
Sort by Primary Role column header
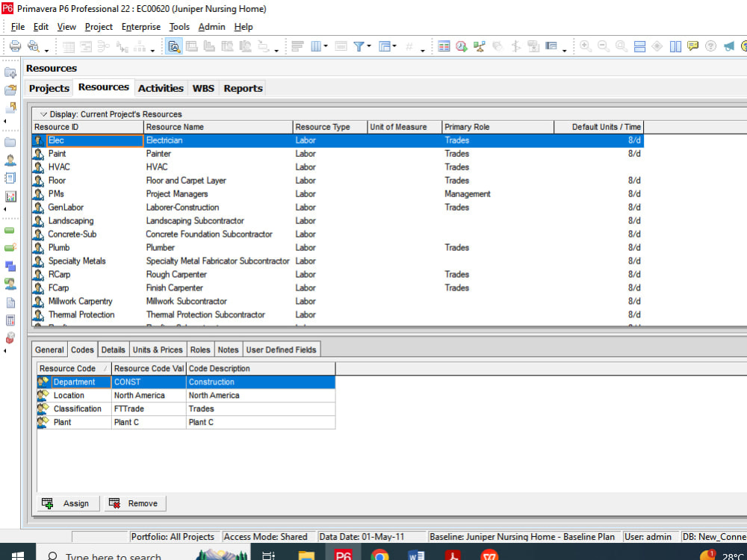498,127
